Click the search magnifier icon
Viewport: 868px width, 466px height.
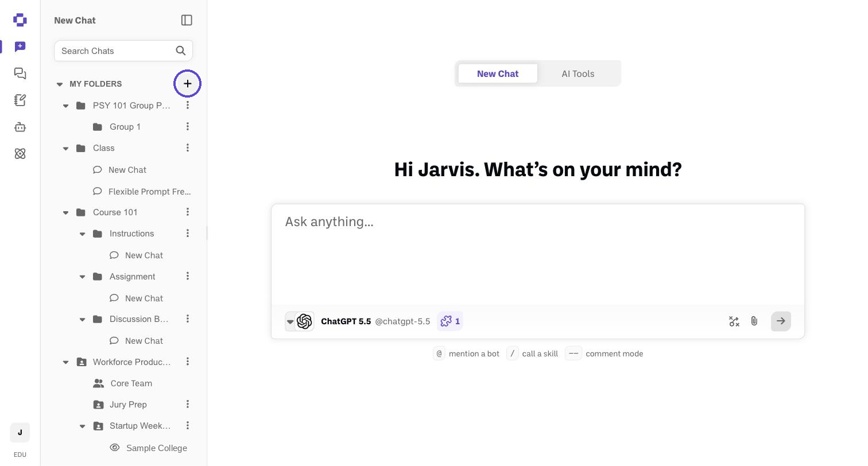coord(181,51)
